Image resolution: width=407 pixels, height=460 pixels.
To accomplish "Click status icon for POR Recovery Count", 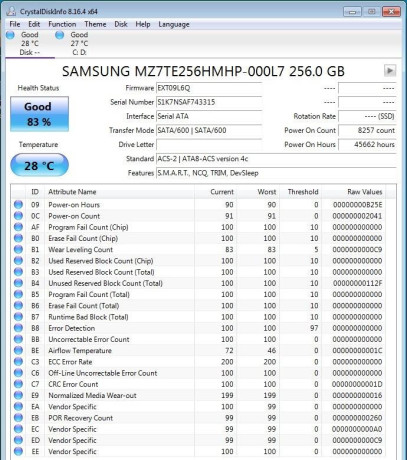I will tap(18, 418).
